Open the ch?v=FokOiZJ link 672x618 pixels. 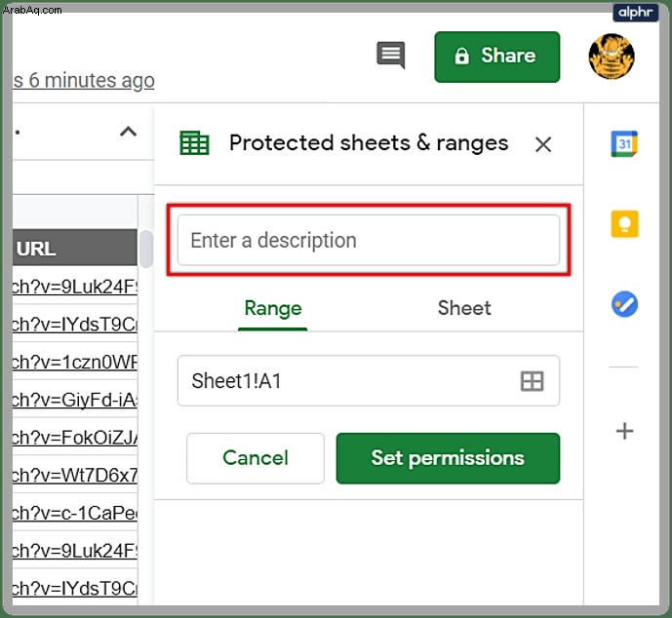click(x=75, y=438)
